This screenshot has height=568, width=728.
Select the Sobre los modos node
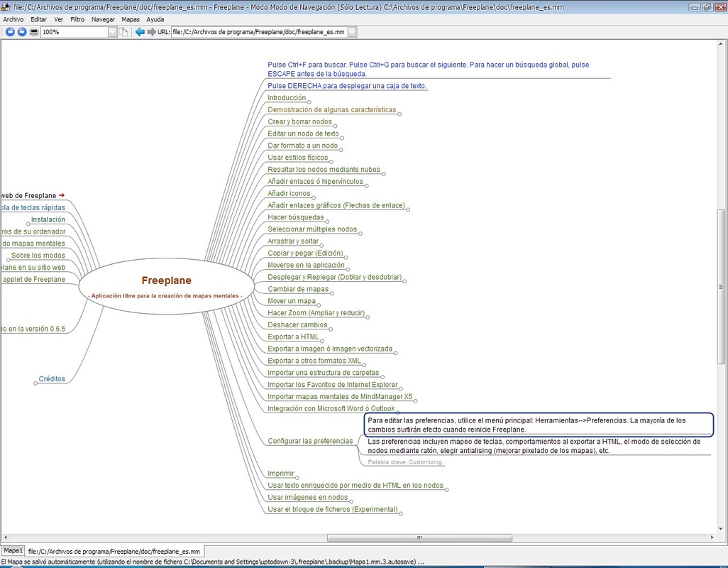tap(38, 256)
